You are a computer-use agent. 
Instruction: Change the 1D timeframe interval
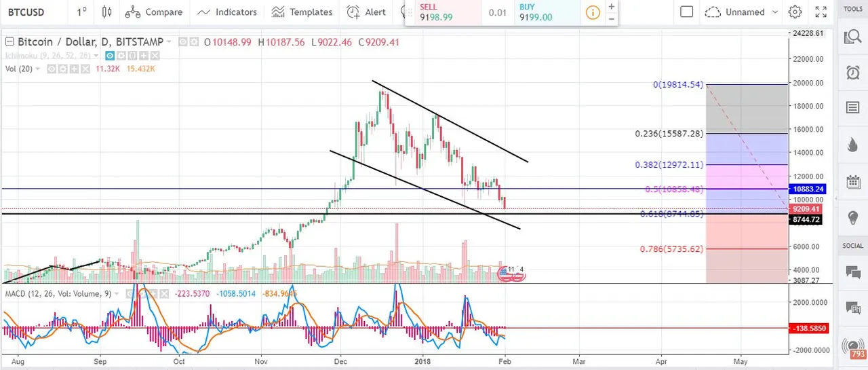pyautogui.click(x=81, y=12)
